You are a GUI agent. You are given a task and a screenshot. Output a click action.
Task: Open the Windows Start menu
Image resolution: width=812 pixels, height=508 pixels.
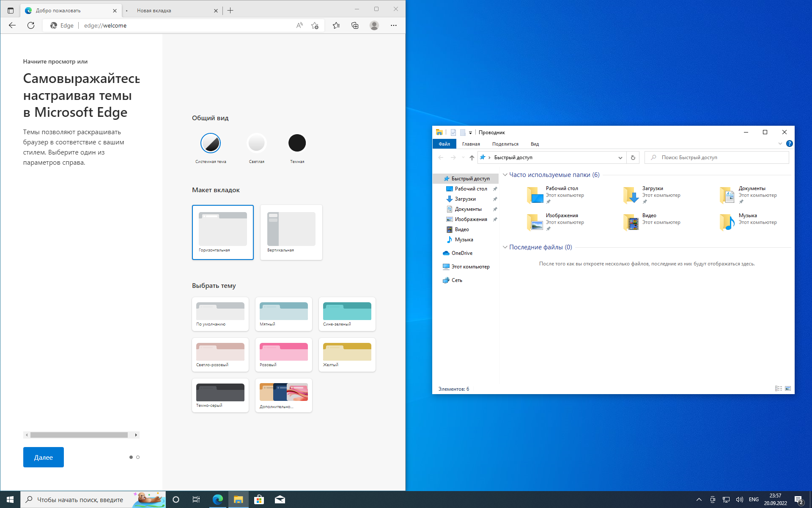coord(10,500)
